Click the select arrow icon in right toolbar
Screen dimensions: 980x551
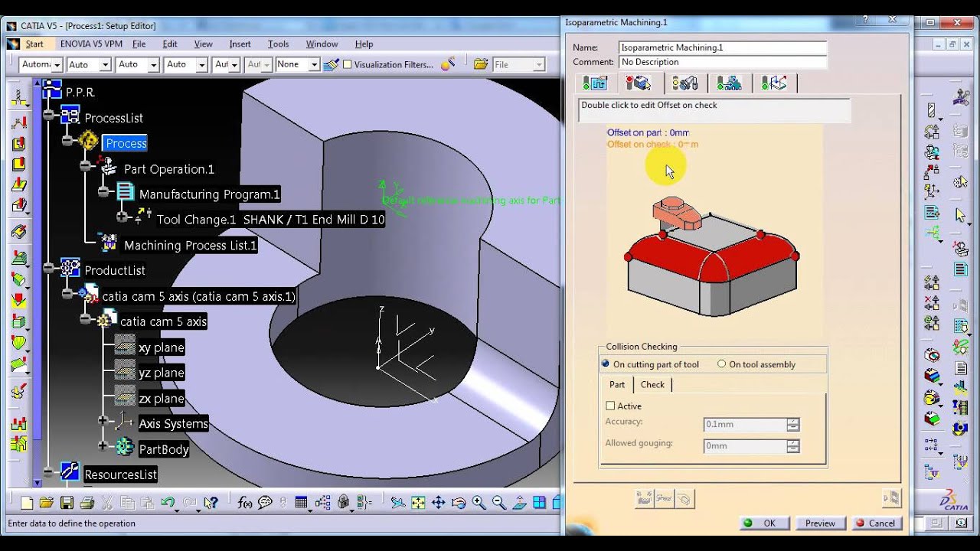coord(961,216)
